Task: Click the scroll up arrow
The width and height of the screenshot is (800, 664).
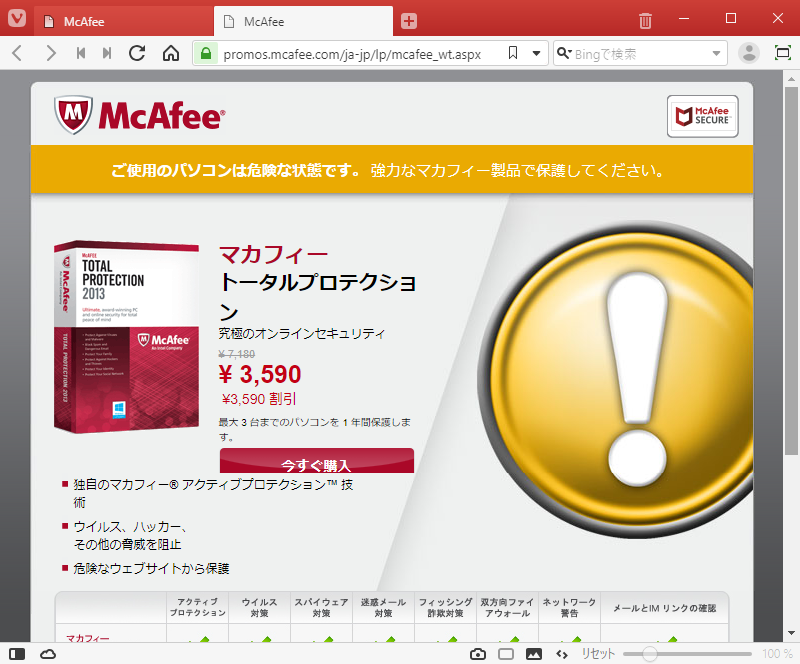Action: click(791, 79)
